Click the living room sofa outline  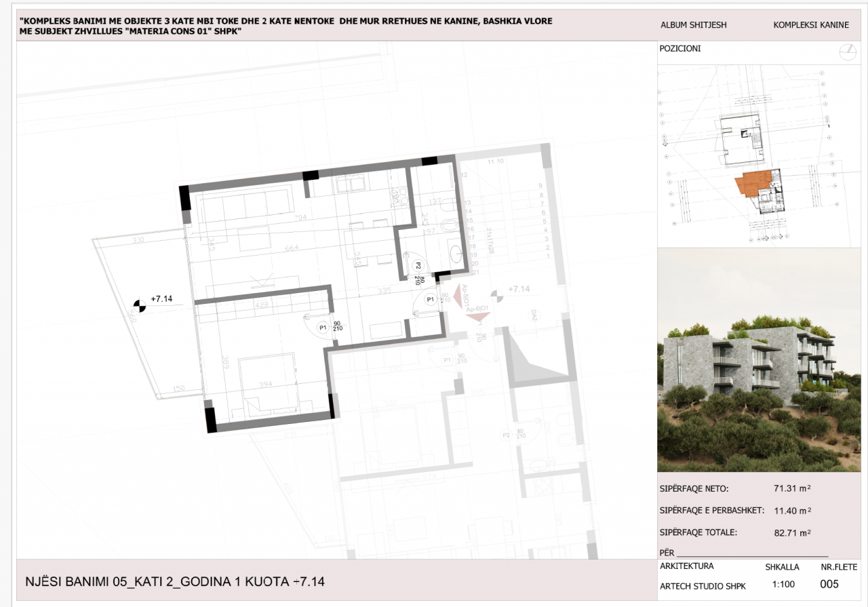247,203
